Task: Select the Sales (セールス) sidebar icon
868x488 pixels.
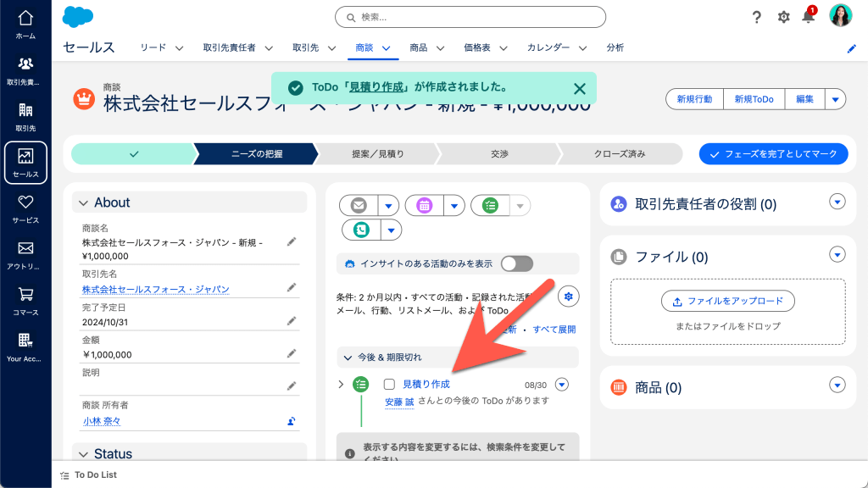Action: (25, 163)
